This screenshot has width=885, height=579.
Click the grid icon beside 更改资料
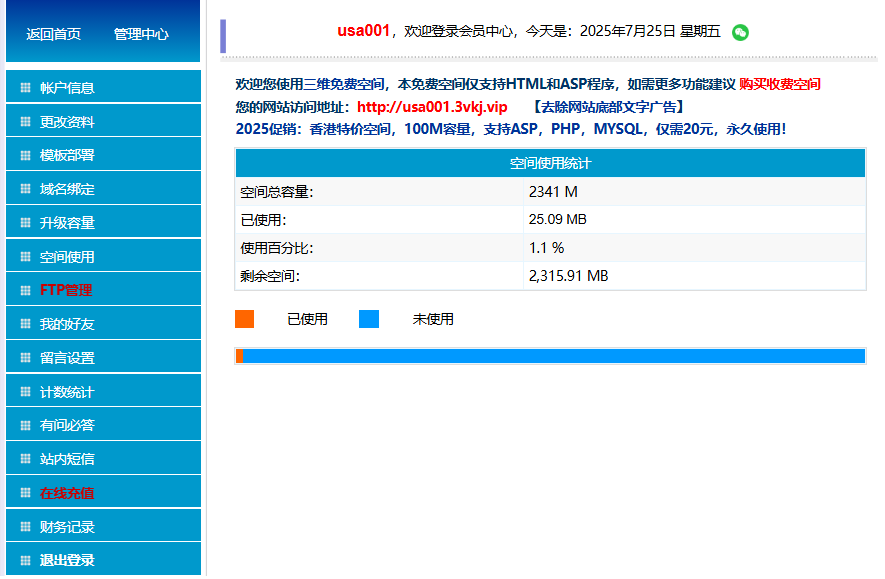[x=25, y=121]
